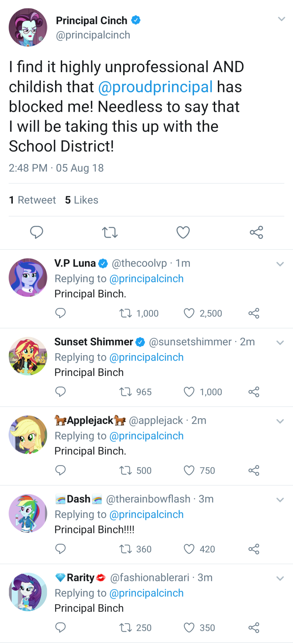
Task: Like Rarity's reply tweet
Action: [189, 628]
